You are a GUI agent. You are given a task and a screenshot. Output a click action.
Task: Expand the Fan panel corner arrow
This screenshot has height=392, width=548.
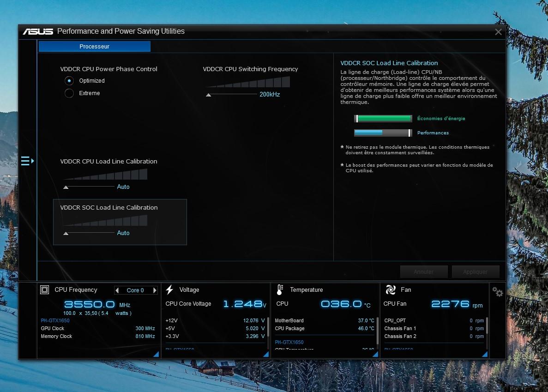485,354
